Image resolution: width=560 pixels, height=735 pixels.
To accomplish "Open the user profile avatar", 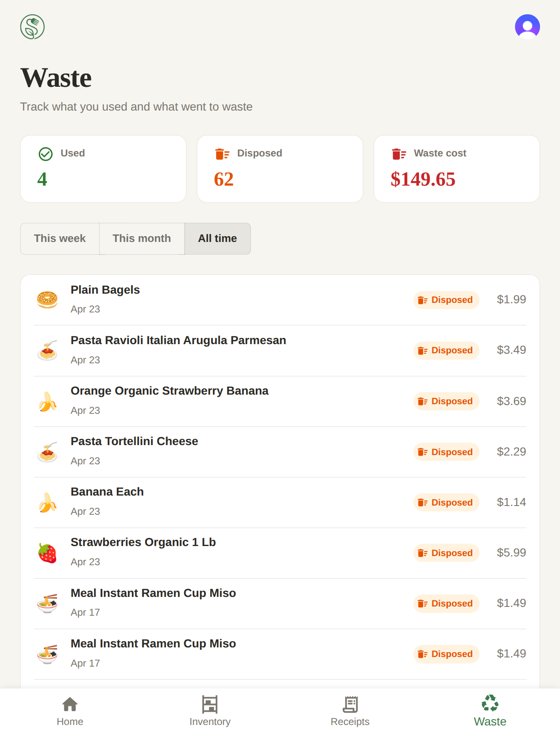I will [x=527, y=27].
